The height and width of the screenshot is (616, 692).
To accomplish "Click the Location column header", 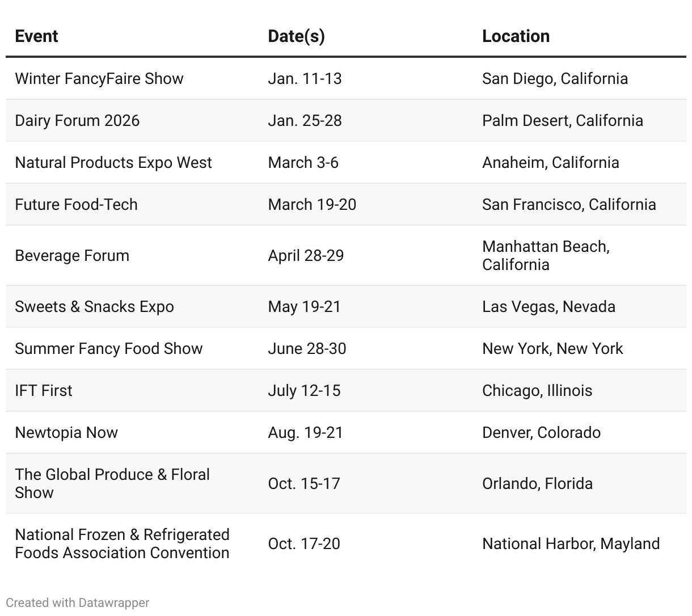I will 516,36.
